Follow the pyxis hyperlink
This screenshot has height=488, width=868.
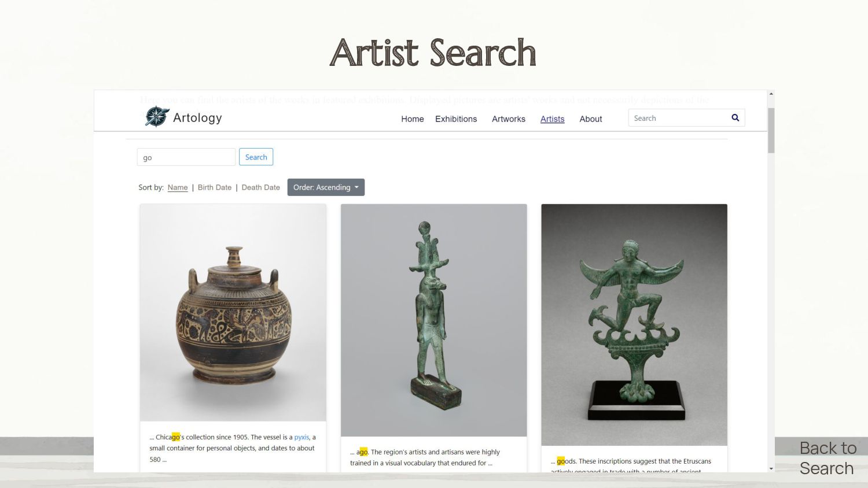point(301,437)
